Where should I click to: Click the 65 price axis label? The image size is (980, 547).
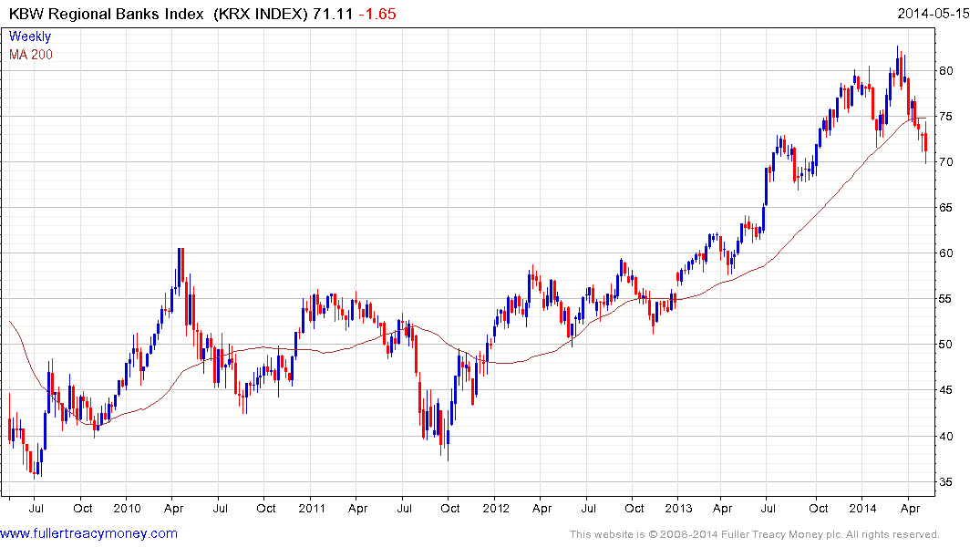[x=945, y=208]
